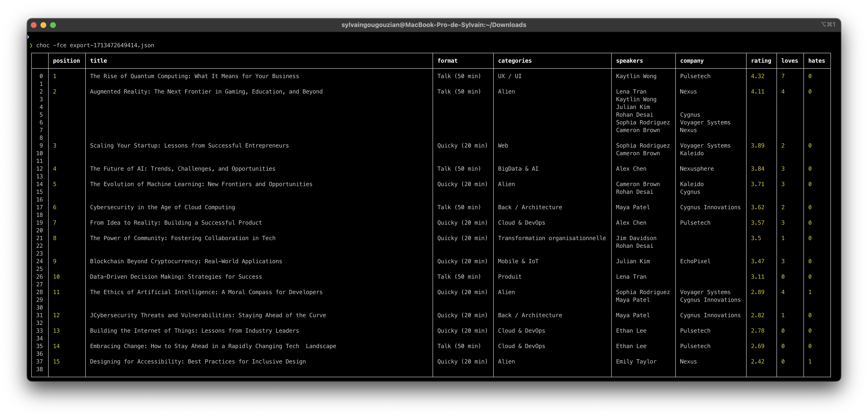The image size is (868, 417).
Task: Click category 'Produit' cell
Action: [x=510, y=277]
